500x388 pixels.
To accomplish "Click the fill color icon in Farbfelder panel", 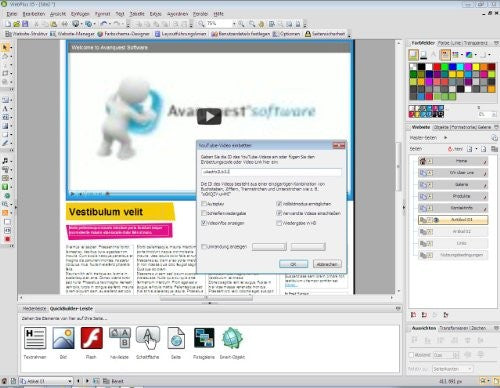I will [x=413, y=54].
